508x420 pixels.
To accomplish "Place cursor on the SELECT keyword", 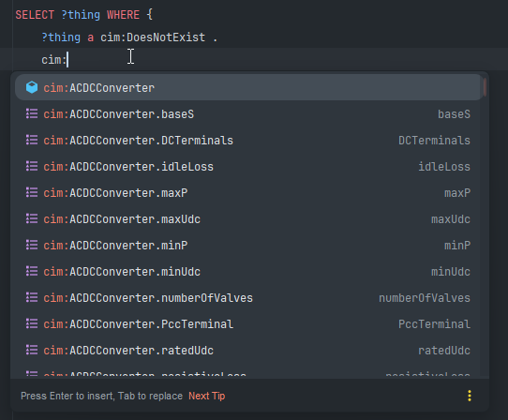I will (x=35, y=15).
